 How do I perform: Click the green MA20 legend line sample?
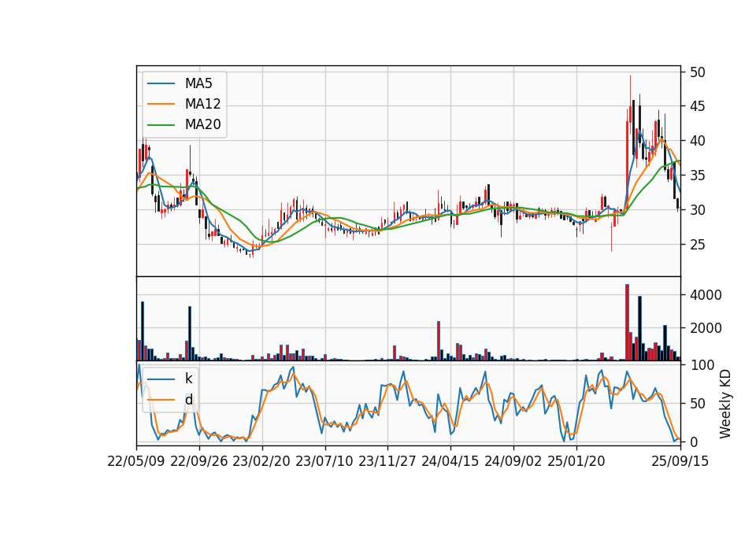tap(161, 125)
